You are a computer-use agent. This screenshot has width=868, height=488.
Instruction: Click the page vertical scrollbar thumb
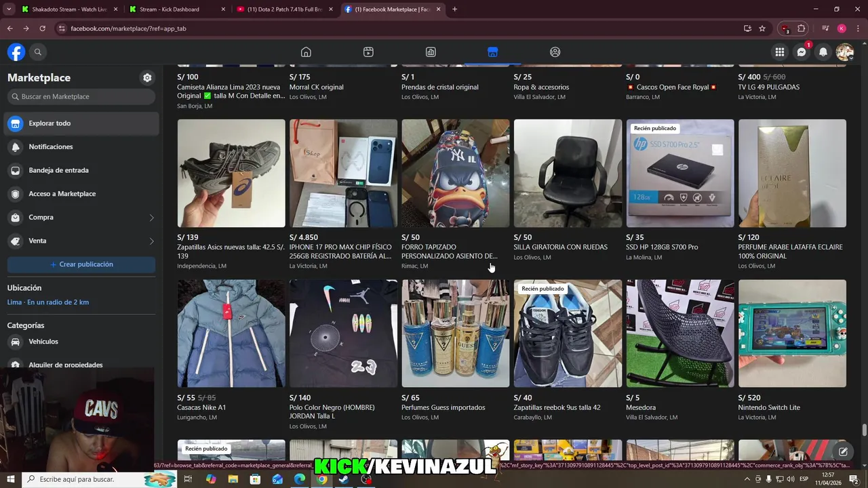864,430
